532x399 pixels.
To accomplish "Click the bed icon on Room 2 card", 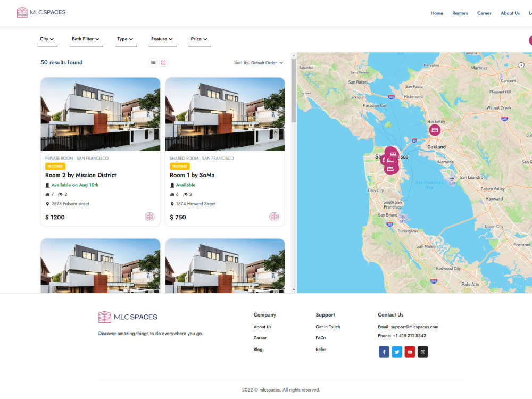I will tap(47, 194).
